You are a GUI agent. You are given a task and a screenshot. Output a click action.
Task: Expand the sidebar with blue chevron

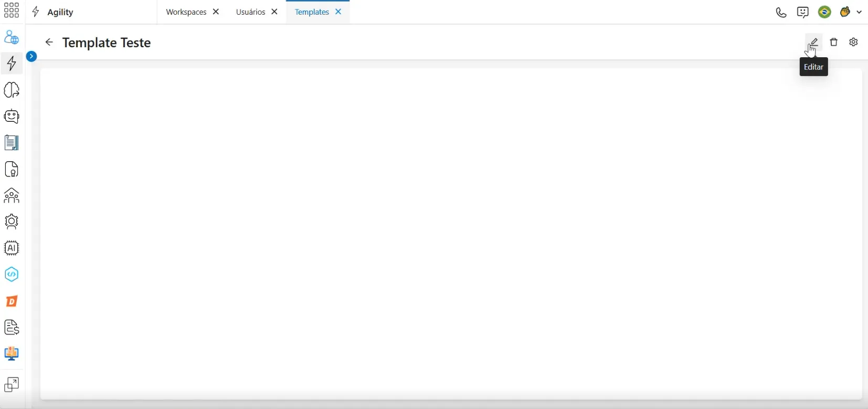point(31,56)
